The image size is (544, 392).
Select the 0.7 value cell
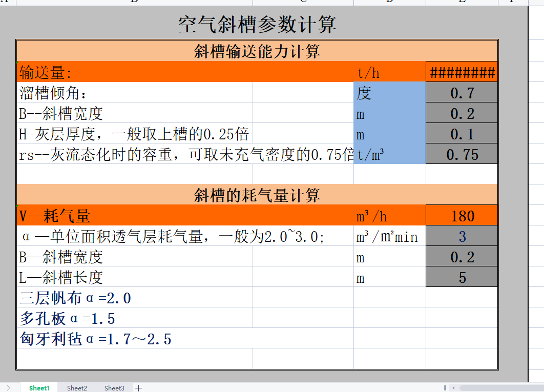point(462,92)
